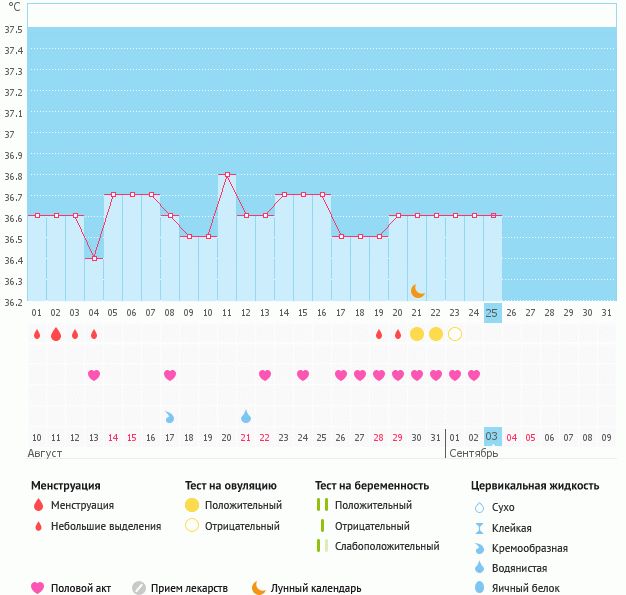Click the yellow Положительный ovulation legend circle
The image size is (626, 595).
(x=192, y=505)
